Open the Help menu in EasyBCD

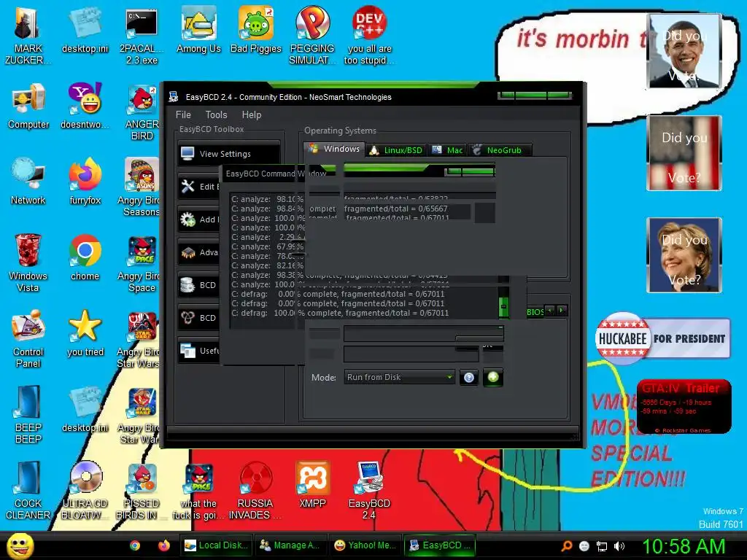[x=252, y=114]
